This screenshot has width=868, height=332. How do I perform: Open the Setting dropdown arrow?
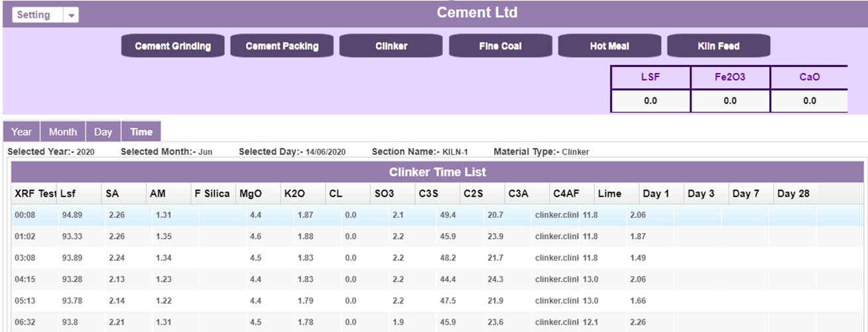click(x=71, y=16)
